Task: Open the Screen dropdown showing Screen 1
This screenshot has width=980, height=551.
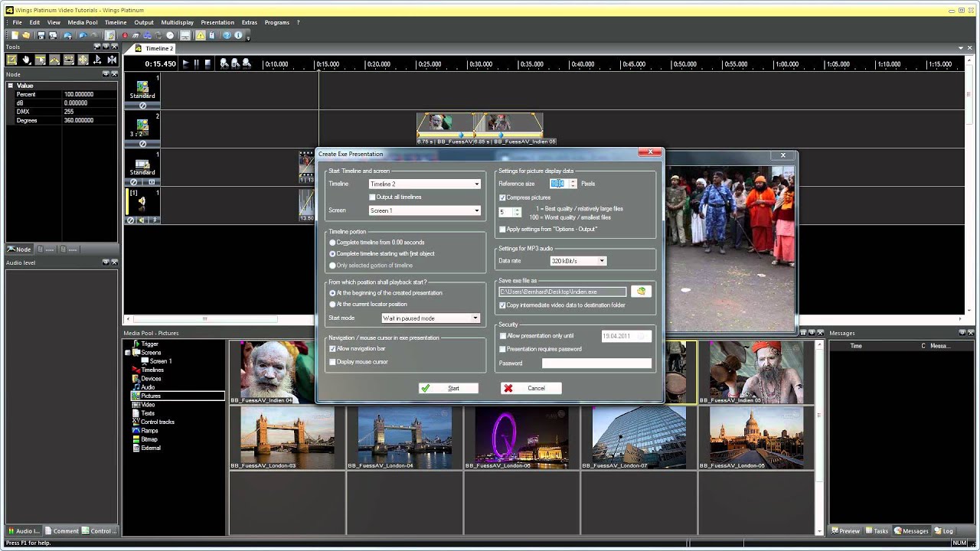Action: click(x=425, y=210)
